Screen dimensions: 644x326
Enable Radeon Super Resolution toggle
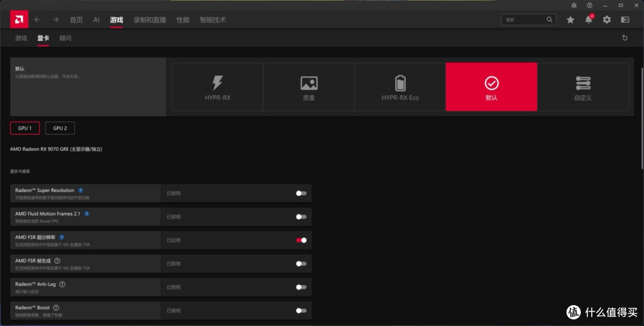301,193
